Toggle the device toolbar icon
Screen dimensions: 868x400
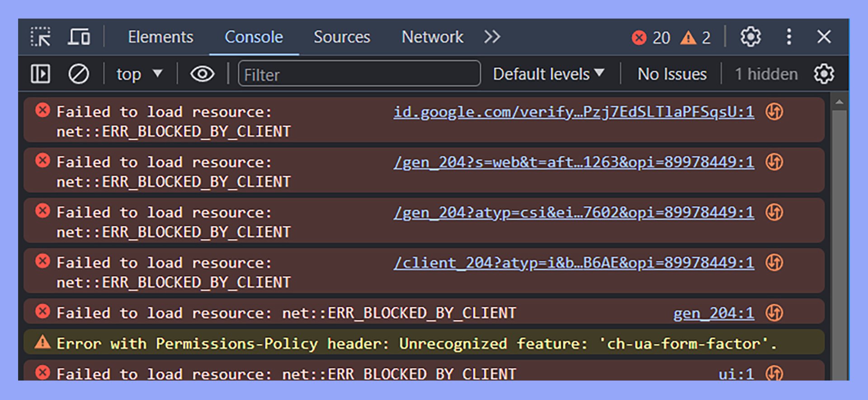(x=79, y=37)
